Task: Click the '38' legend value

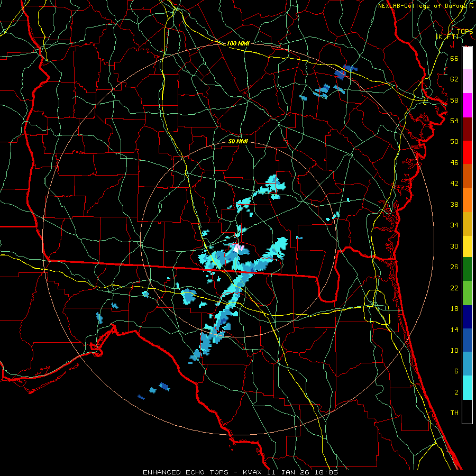Action: coord(454,204)
